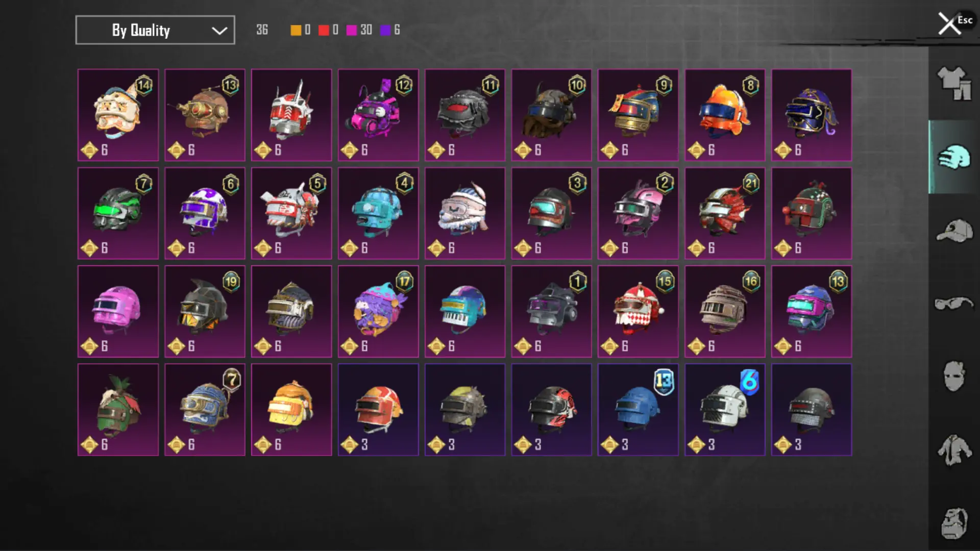This screenshot has height=551, width=980.
Task: Filter by orange quality swatch
Action: pos(296,30)
